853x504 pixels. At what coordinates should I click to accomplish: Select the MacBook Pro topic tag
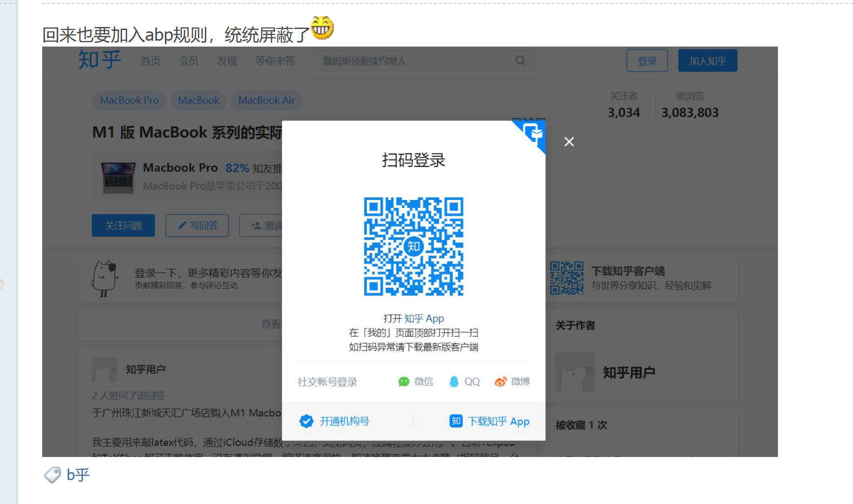(129, 101)
